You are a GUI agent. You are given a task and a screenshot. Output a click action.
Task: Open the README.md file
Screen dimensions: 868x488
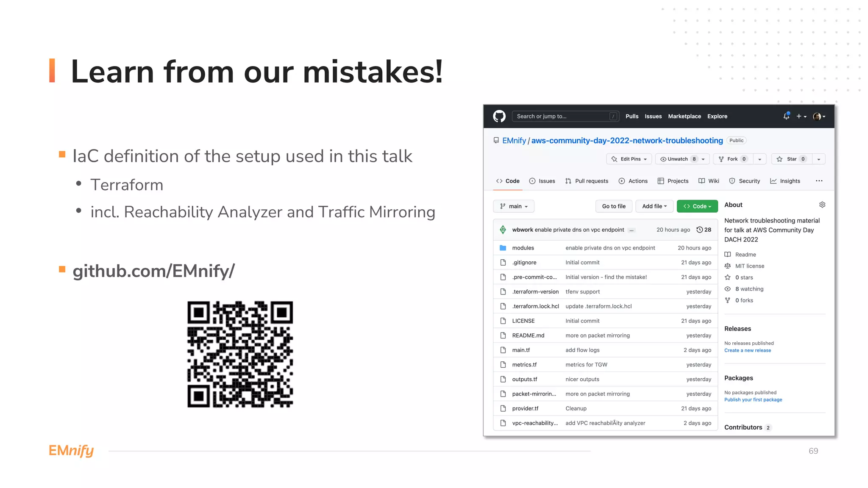click(x=528, y=335)
